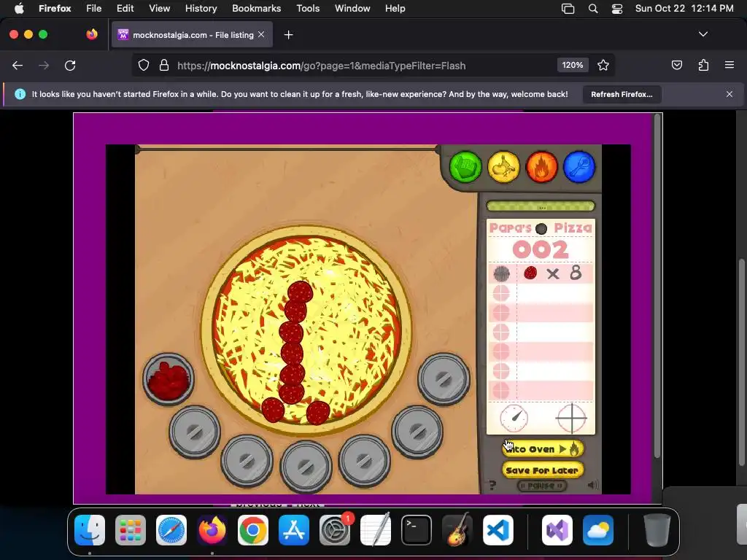The height and width of the screenshot is (560, 747).
Task: Click the date and time in menu bar
Action: [684, 9]
